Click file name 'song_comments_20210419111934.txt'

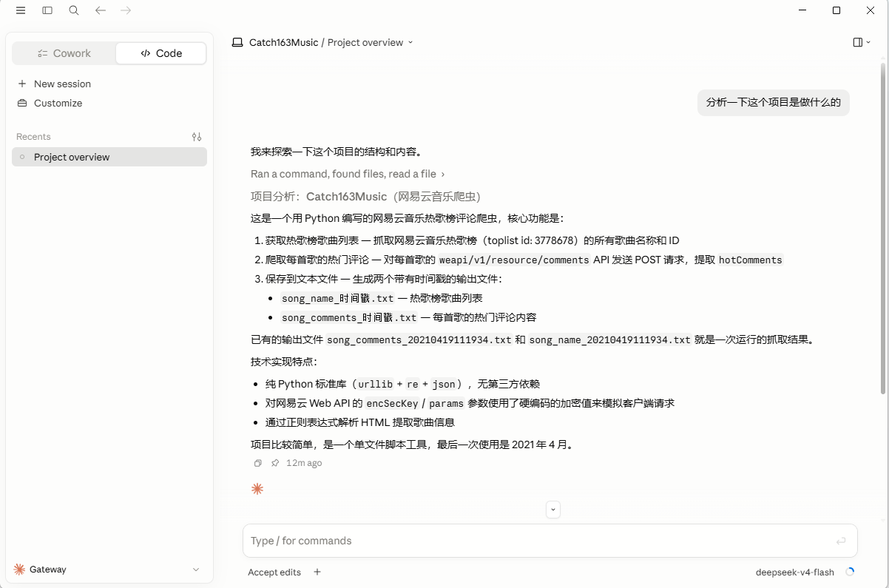tap(419, 340)
